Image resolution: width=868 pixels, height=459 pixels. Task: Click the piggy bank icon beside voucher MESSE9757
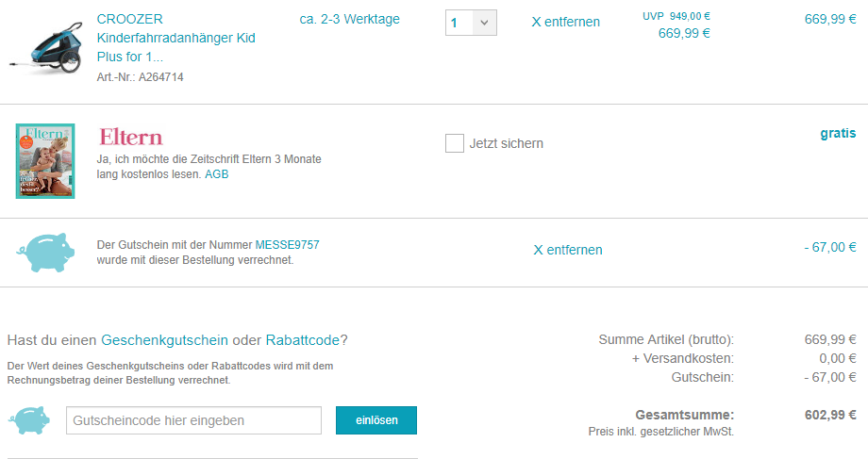(x=44, y=252)
